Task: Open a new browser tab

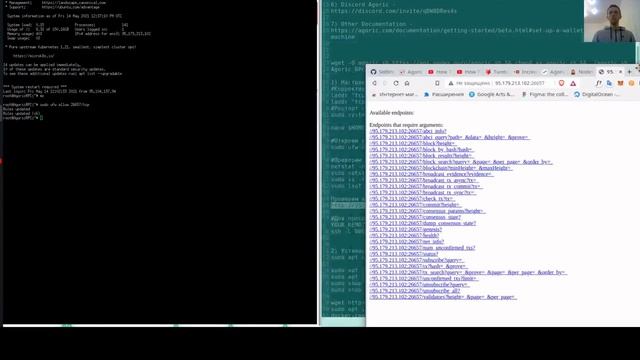Action: coord(629,72)
